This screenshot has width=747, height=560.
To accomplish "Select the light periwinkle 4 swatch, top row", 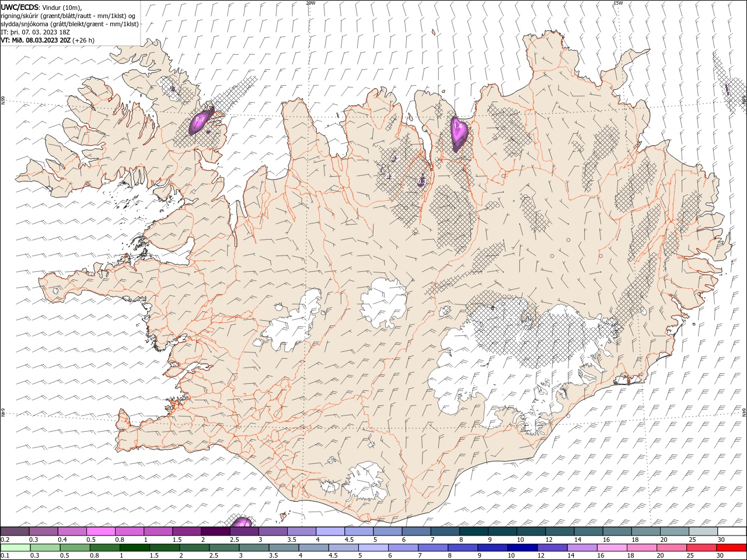I will 330,531.
